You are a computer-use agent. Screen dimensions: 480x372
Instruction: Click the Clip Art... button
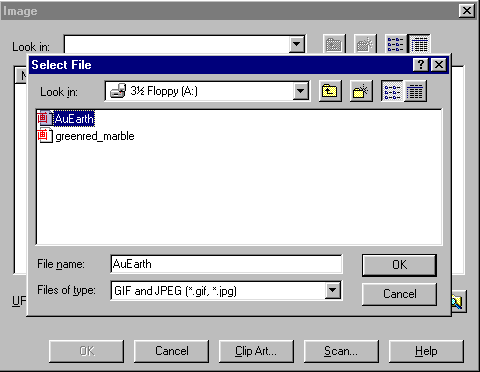(256, 351)
